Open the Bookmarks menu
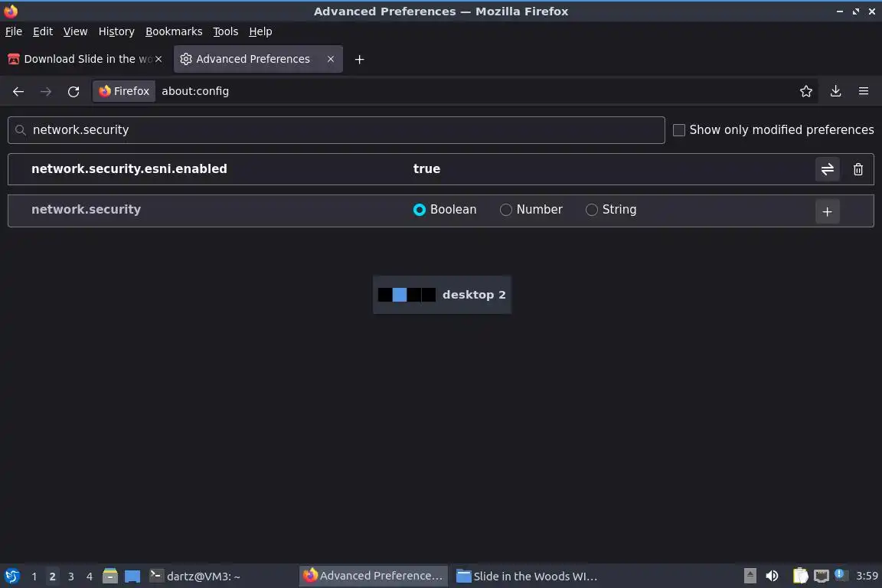Viewport: 882px width, 588px height. tap(174, 31)
